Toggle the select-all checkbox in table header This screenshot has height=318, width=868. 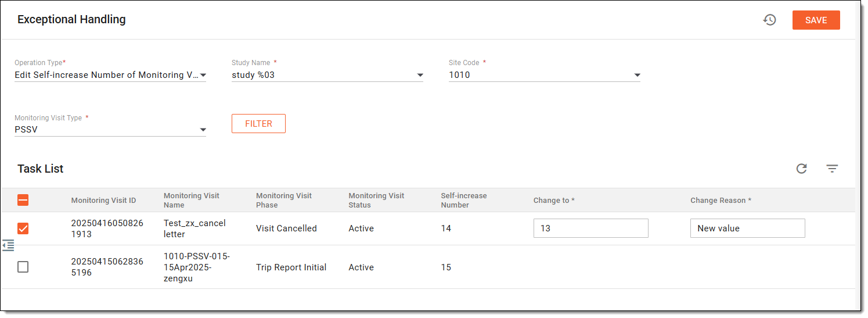23,201
